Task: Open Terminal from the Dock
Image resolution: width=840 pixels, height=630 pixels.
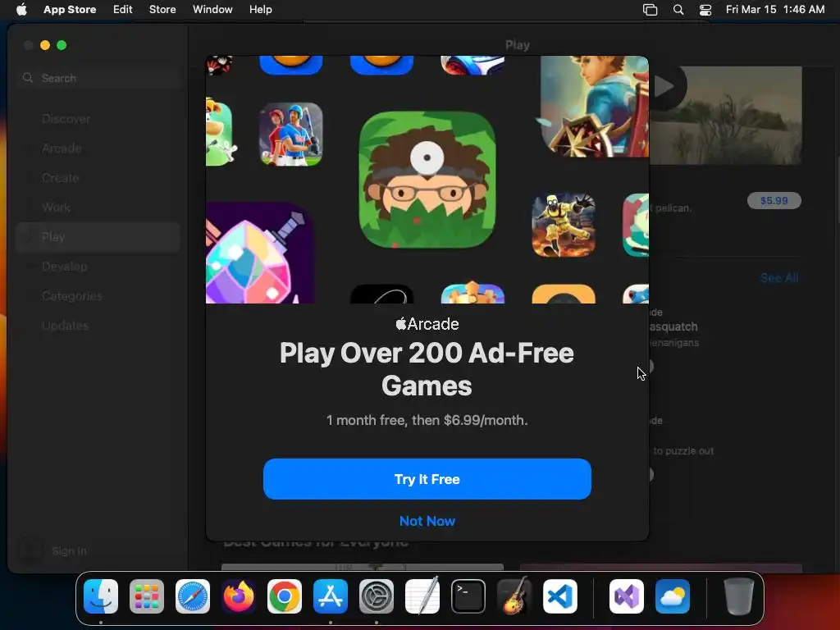Action: tap(468, 596)
